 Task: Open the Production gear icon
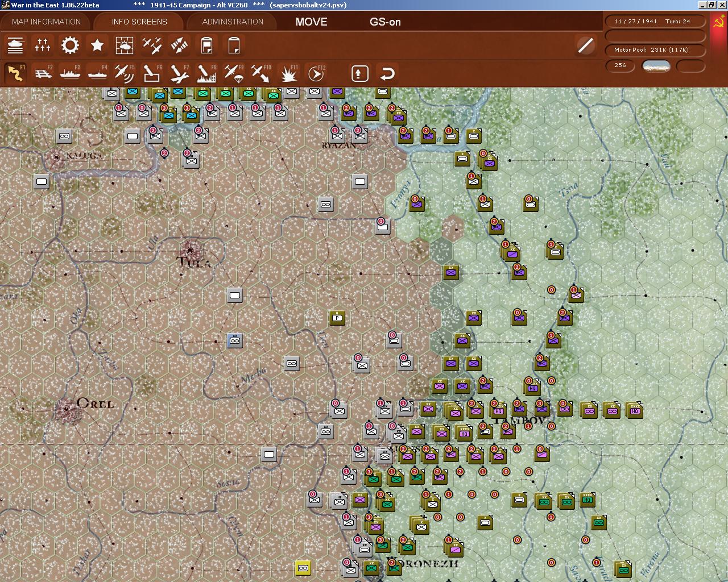click(70, 45)
